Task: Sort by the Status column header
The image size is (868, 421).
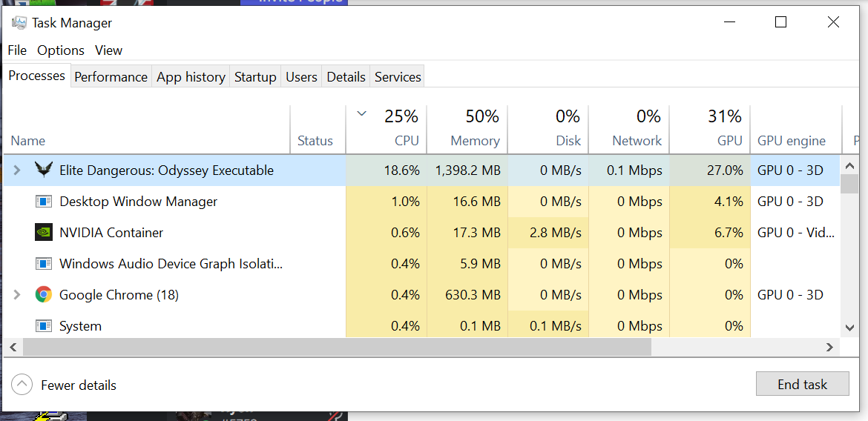Action: (318, 130)
